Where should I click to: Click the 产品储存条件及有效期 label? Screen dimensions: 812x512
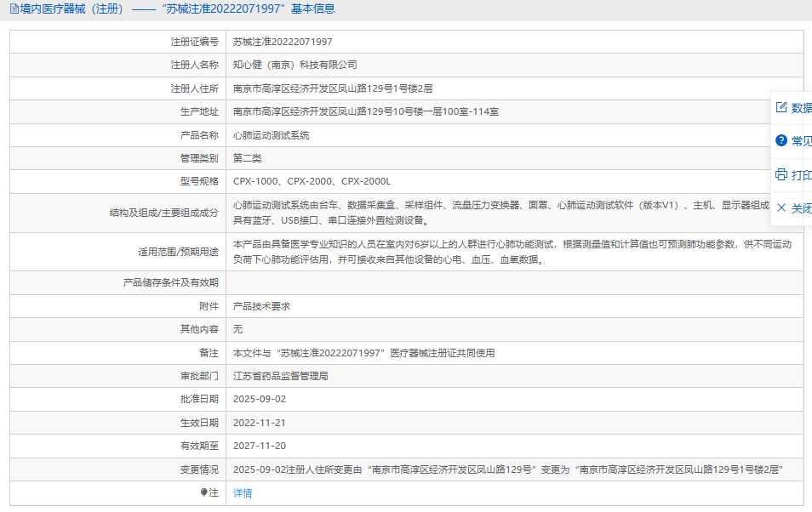tap(171, 282)
